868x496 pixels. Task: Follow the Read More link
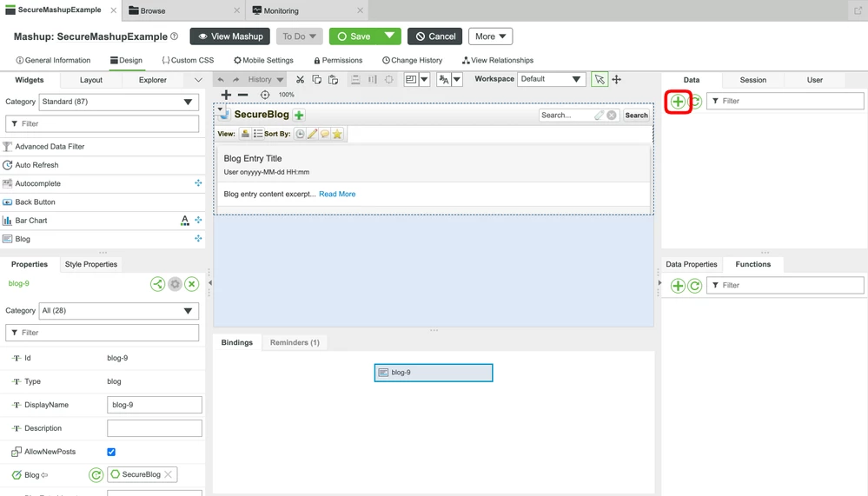pos(337,195)
